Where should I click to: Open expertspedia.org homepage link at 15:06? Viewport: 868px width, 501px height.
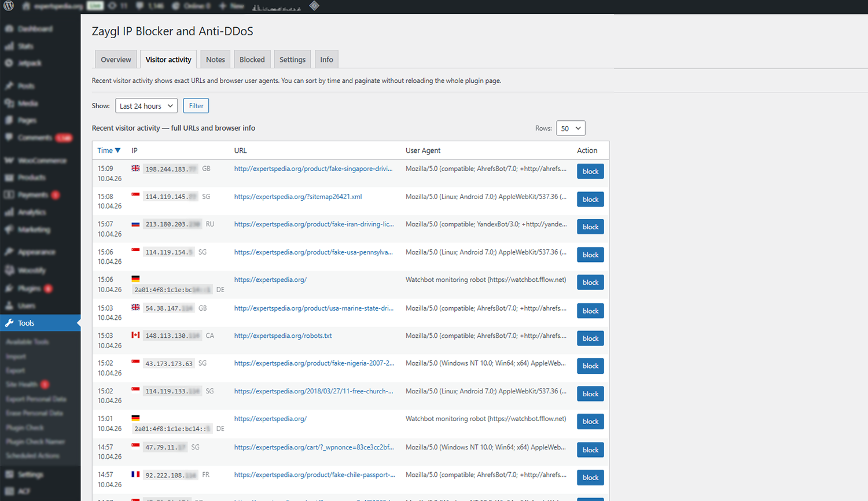click(270, 279)
